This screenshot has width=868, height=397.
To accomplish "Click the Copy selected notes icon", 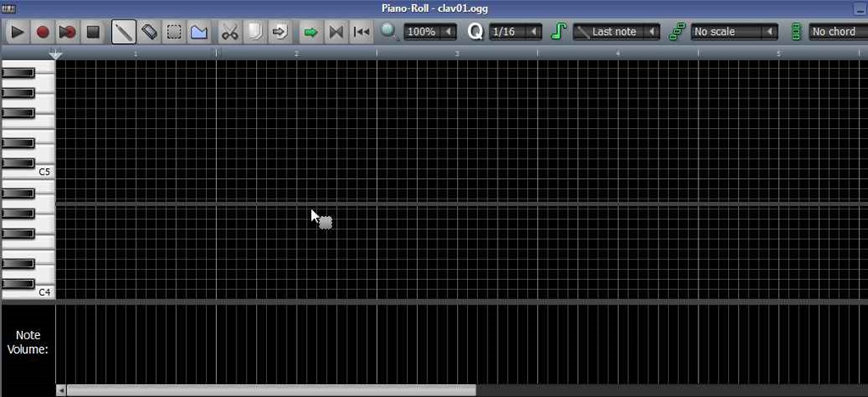I will coord(254,32).
